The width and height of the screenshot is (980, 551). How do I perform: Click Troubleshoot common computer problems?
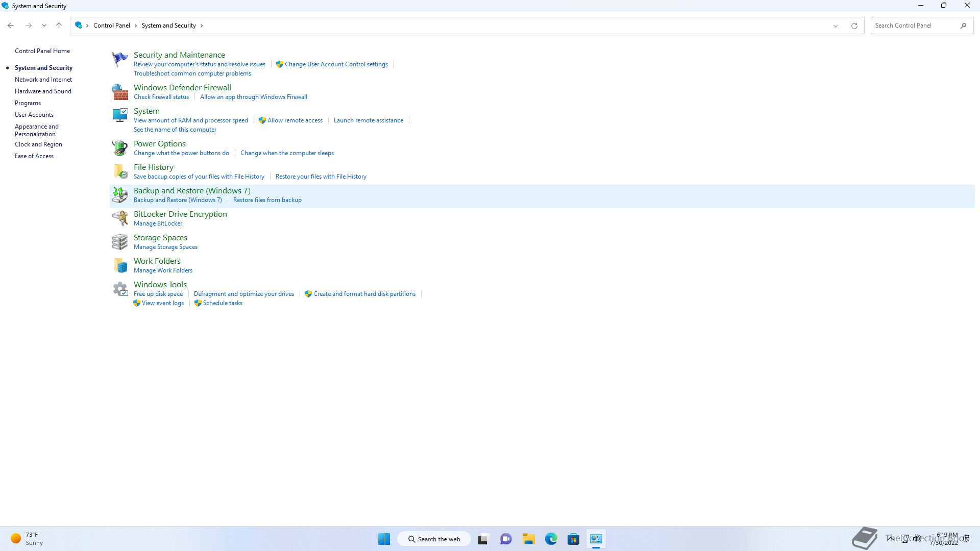click(192, 73)
